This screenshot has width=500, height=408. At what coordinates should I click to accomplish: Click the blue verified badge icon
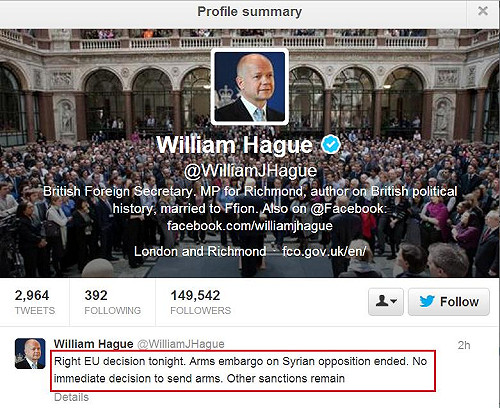click(x=331, y=145)
